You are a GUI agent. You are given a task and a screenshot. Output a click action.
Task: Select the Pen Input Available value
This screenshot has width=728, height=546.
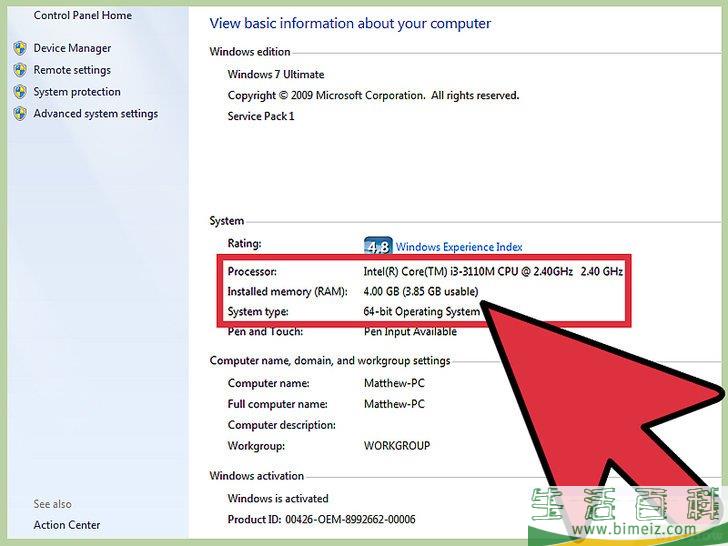[x=410, y=332]
